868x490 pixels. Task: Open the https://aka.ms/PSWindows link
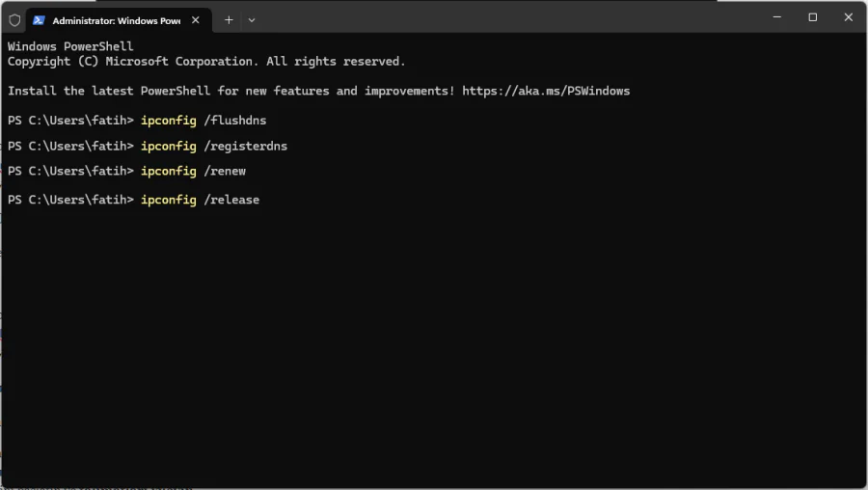tap(545, 91)
